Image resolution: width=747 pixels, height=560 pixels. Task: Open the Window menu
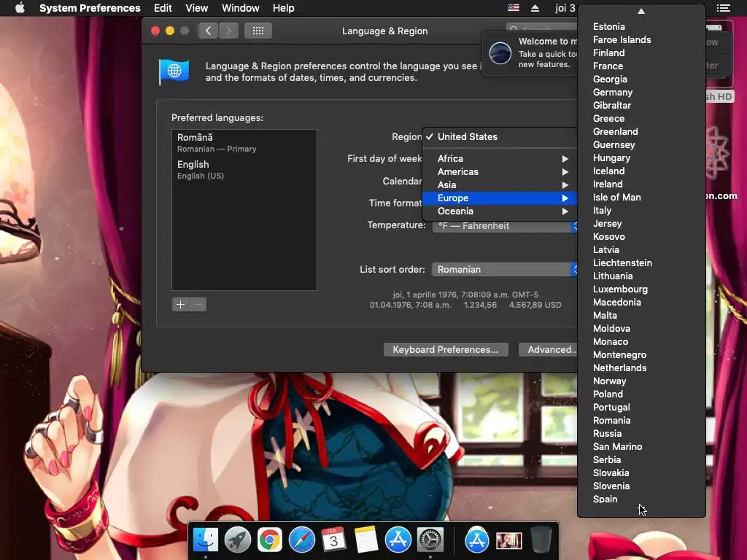pyautogui.click(x=241, y=8)
